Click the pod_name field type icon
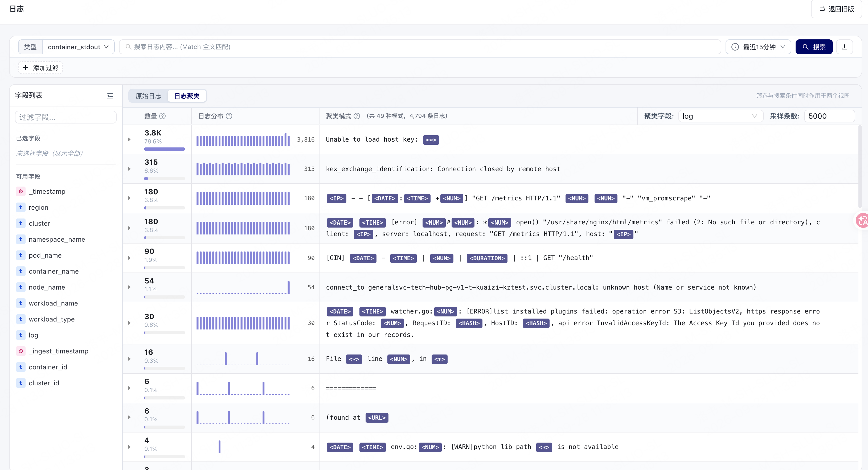This screenshot has width=868, height=470. tap(21, 255)
